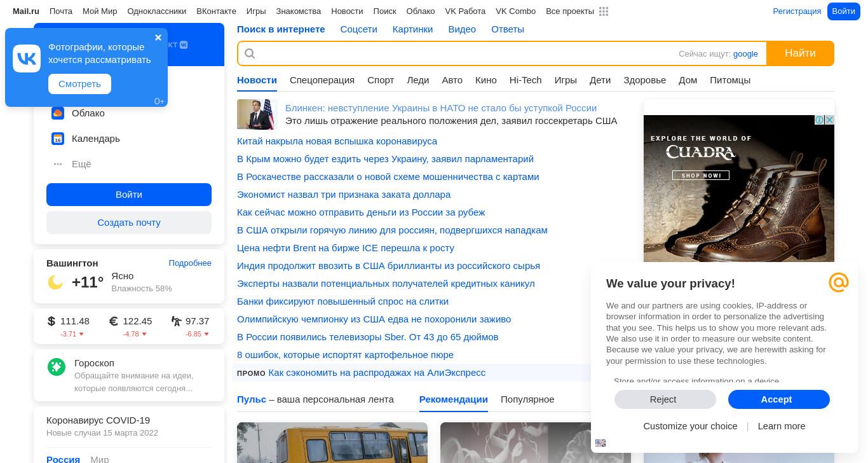The width and height of the screenshot is (868, 463).
Task: Click the small icon at privacy popup bottom-left
Action: point(600,443)
